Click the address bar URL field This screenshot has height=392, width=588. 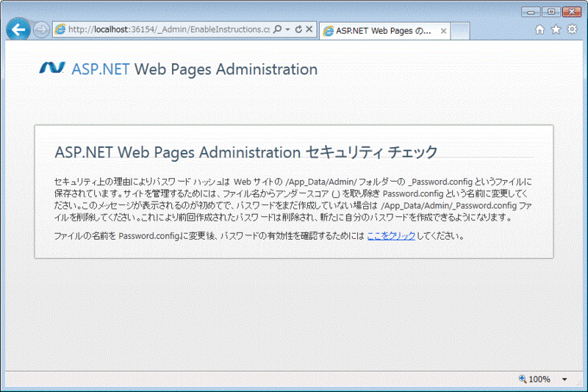(169, 29)
